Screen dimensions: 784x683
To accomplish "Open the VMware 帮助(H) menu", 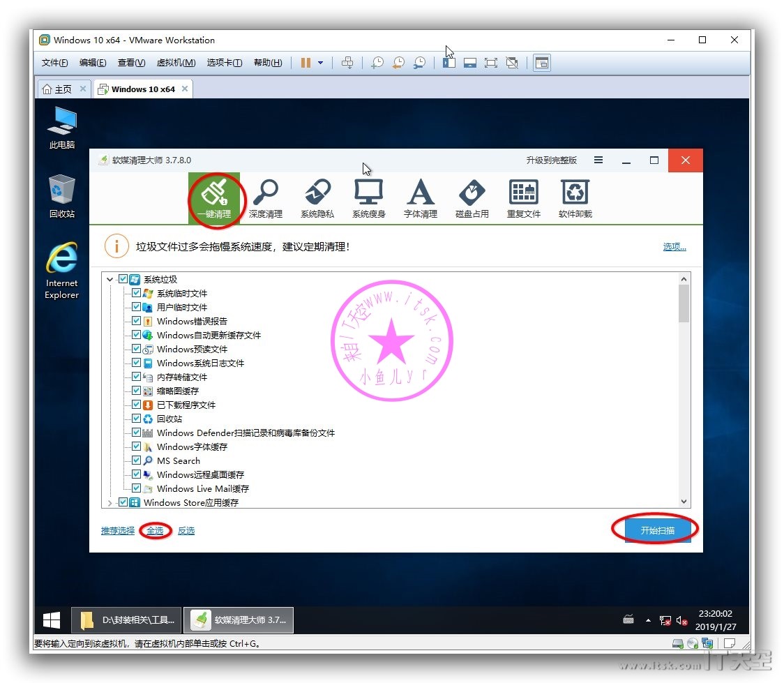I will tap(268, 63).
